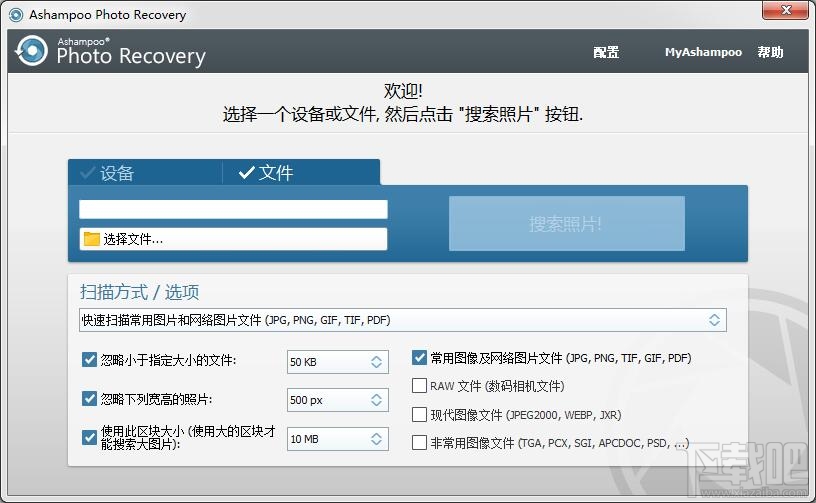Screen dimensions: 816x503
Task: Toggle 忽略小于指定大小的文件 checkbox
Action: coord(90,359)
